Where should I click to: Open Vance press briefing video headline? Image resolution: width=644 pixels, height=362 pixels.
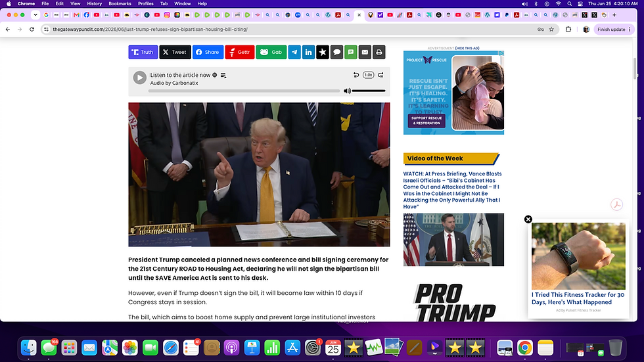pyautogui.click(x=452, y=190)
